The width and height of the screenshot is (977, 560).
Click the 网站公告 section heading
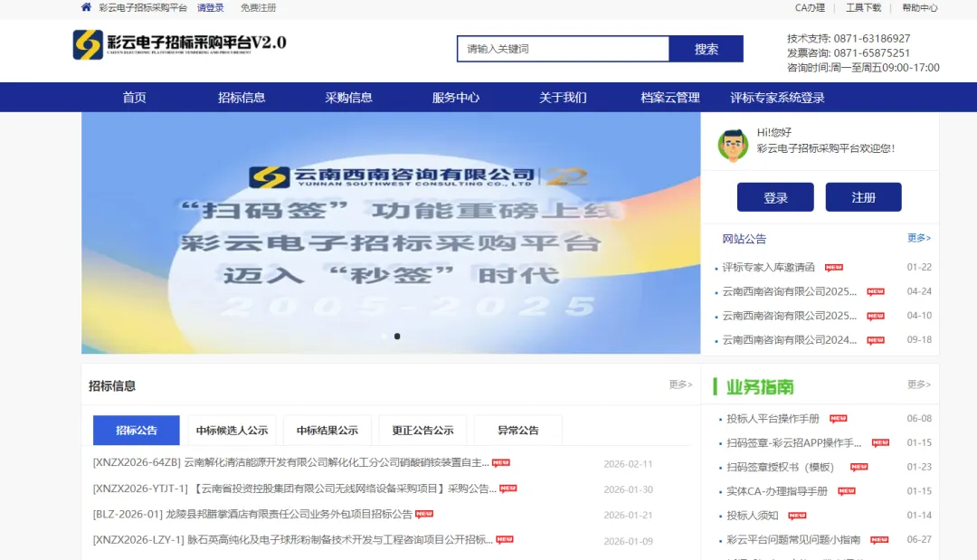point(744,239)
